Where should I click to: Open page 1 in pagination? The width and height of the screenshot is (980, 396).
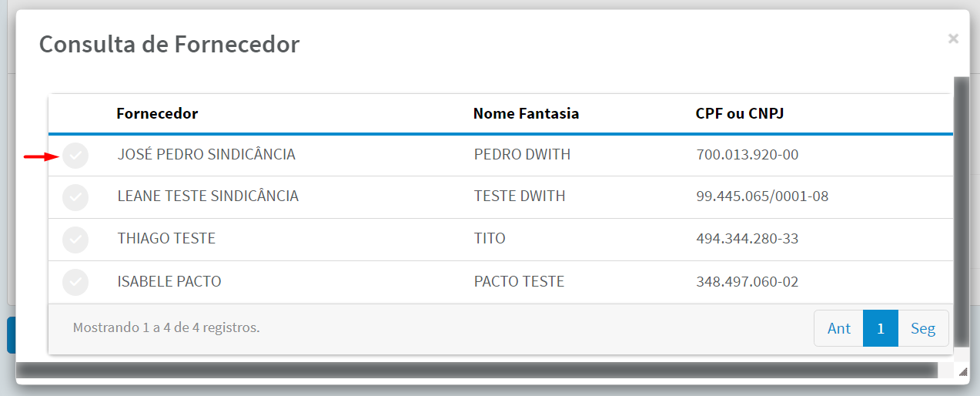point(881,328)
